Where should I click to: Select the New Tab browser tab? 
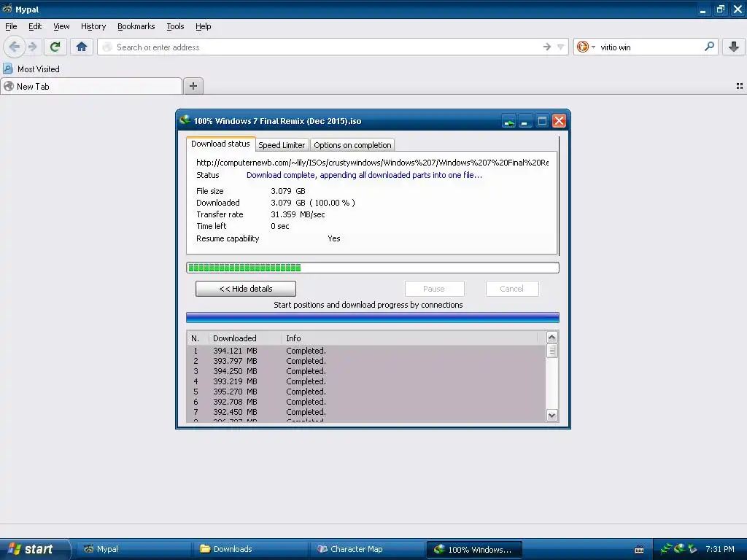click(91, 86)
